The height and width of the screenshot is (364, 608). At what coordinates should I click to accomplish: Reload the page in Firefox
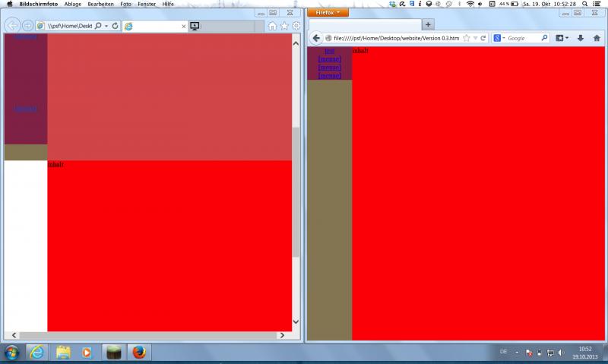coord(483,38)
